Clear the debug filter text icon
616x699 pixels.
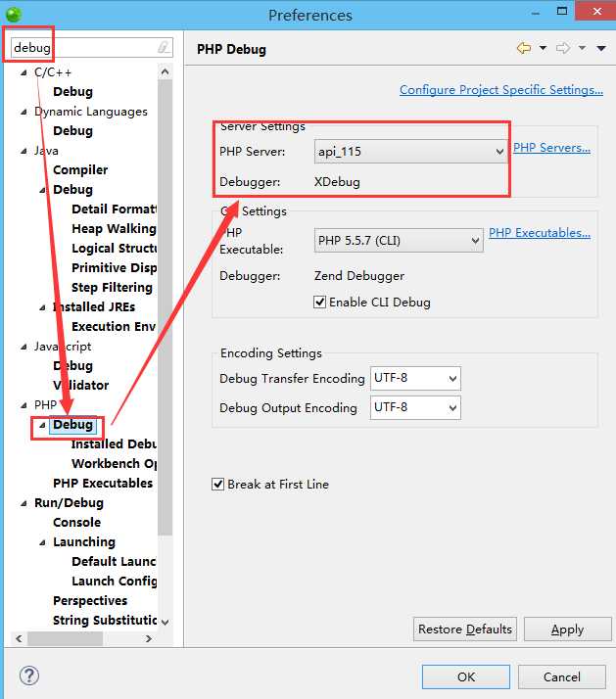click(164, 47)
